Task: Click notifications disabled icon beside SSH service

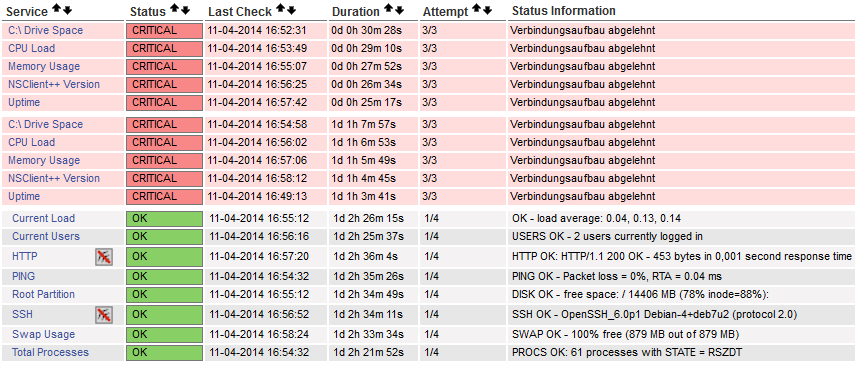Action: coord(104,315)
